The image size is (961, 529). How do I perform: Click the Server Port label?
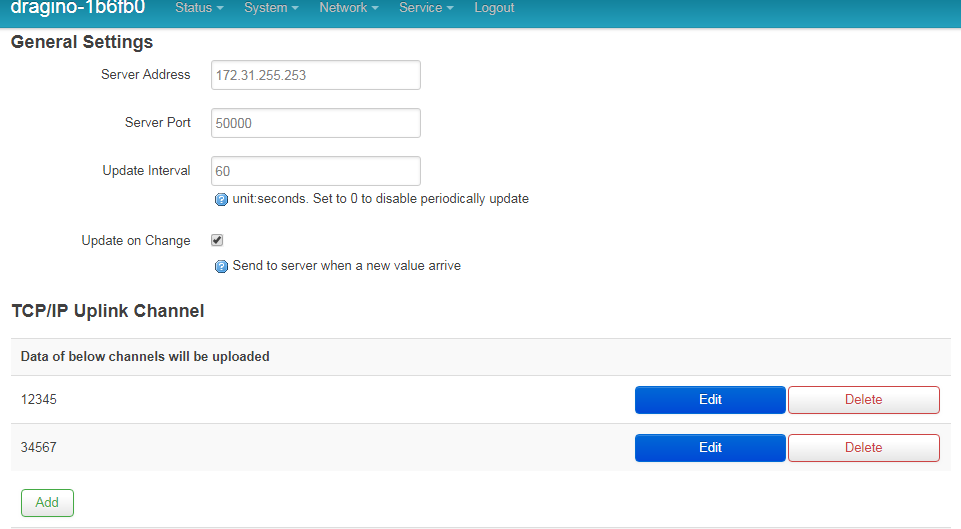[158, 123]
